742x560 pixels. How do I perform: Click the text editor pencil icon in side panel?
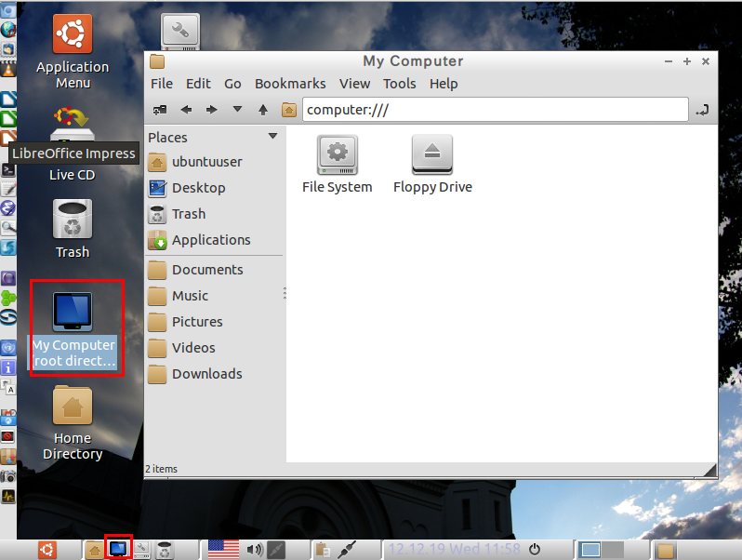pyautogui.click(x=8, y=189)
